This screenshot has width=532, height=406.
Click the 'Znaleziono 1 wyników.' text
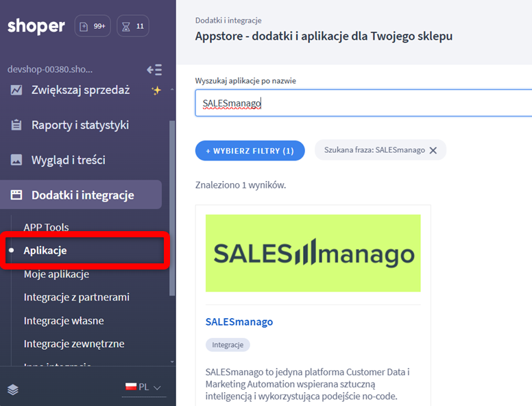click(241, 185)
